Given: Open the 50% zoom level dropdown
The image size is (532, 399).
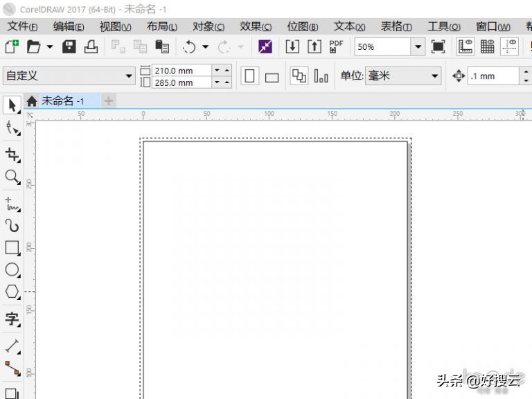Looking at the screenshot, I should click(418, 47).
